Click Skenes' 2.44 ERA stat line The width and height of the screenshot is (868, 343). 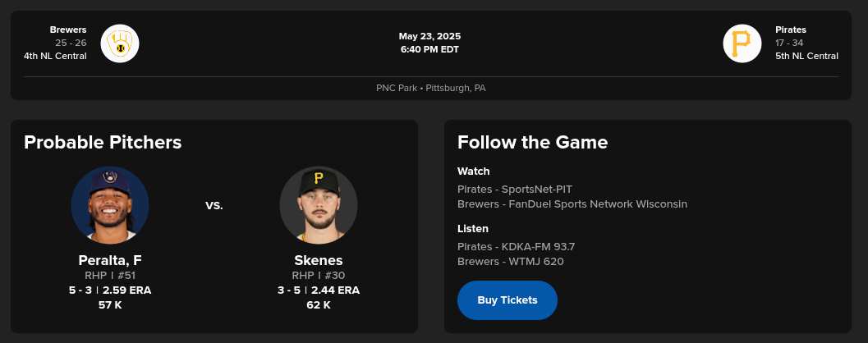pyautogui.click(x=319, y=290)
